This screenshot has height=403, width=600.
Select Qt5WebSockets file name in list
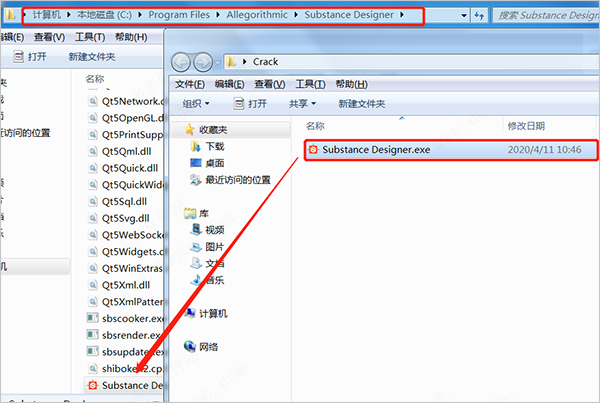(x=133, y=235)
